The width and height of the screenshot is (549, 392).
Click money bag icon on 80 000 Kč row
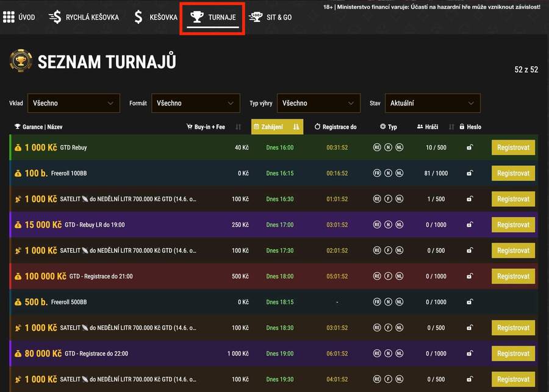pyautogui.click(x=18, y=354)
